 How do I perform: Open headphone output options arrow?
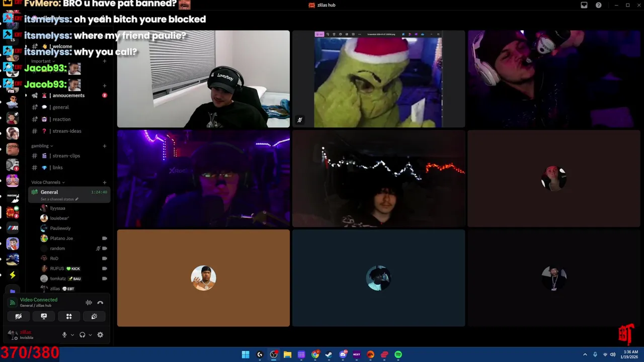pyautogui.click(x=90, y=335)
